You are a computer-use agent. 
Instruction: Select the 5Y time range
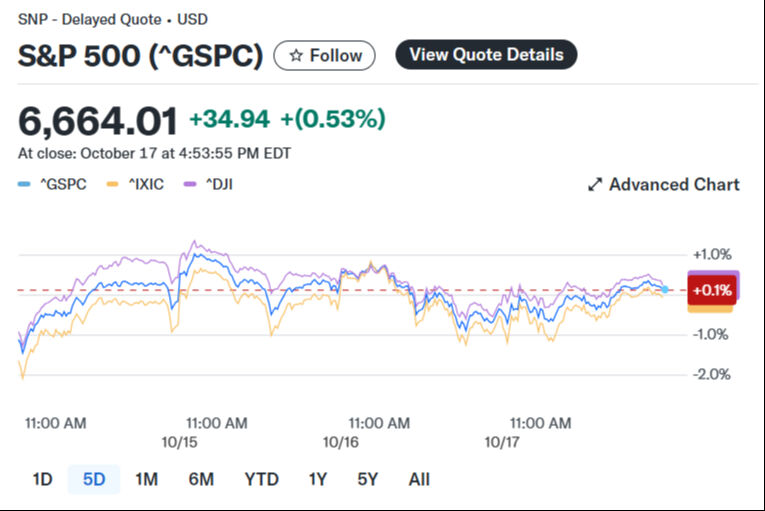(367, 479)
